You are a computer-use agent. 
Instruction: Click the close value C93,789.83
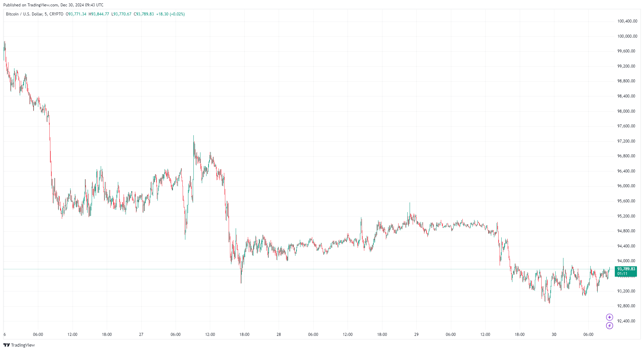coord(144,14)
